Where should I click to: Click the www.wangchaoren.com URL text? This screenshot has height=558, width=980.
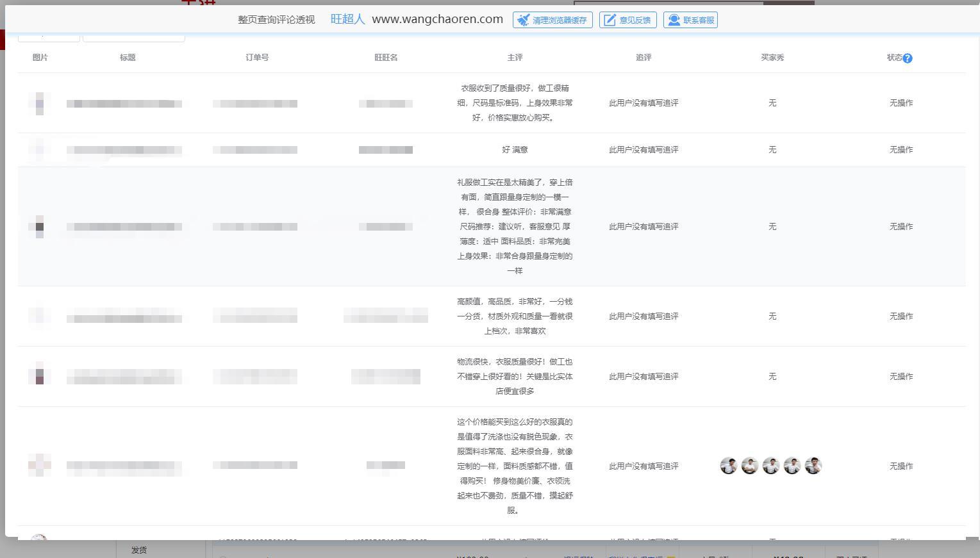[x=437, y=19]
